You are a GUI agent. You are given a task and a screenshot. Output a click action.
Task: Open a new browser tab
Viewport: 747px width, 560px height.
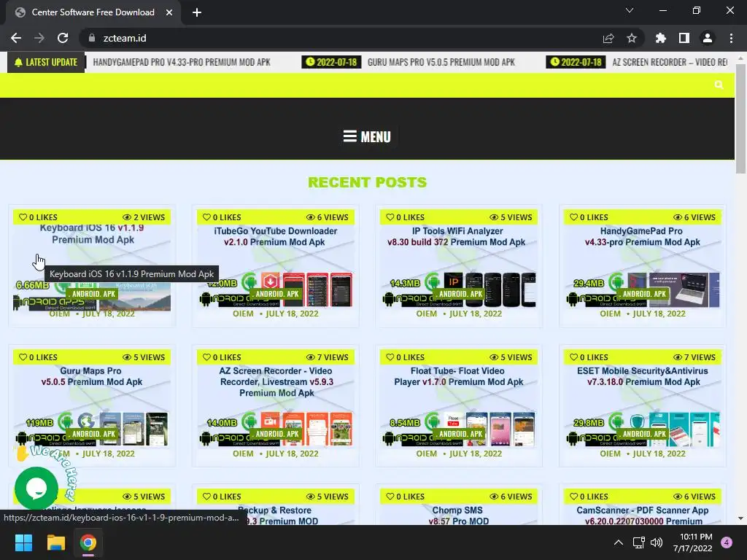coord(197,12)
